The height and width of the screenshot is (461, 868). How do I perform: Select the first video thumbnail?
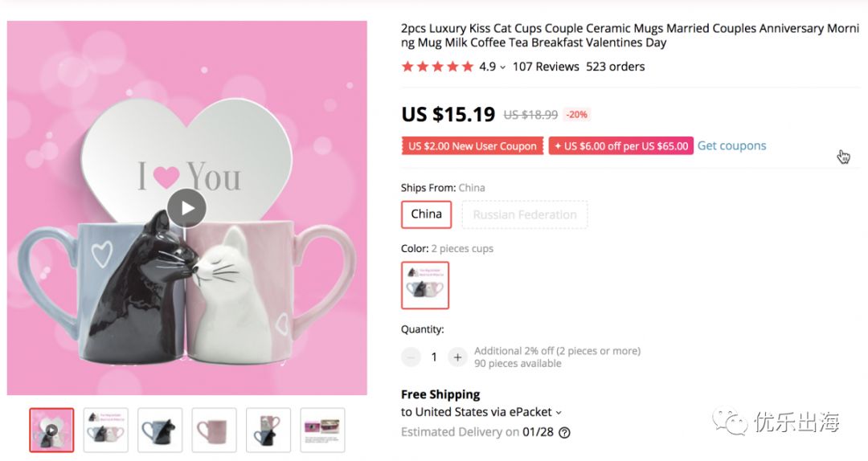(51, 430)
